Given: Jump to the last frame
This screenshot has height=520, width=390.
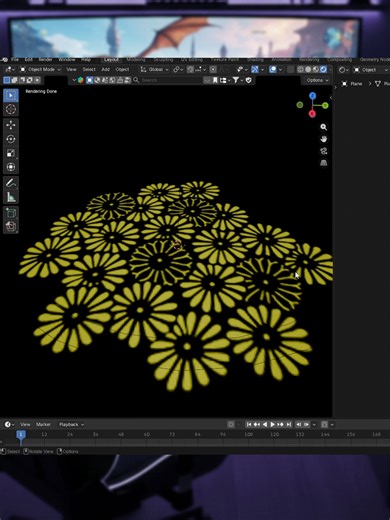Looking at the screenshot, I should (x=289, y=424).
